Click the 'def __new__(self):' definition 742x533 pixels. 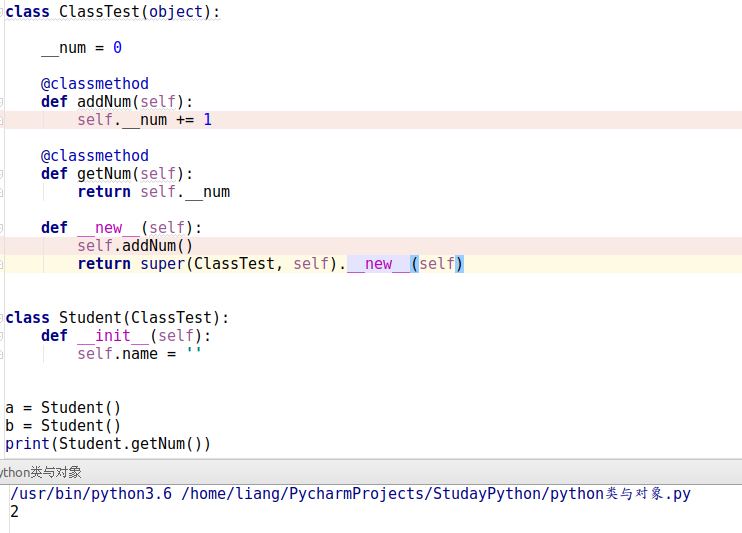[122, 228]
